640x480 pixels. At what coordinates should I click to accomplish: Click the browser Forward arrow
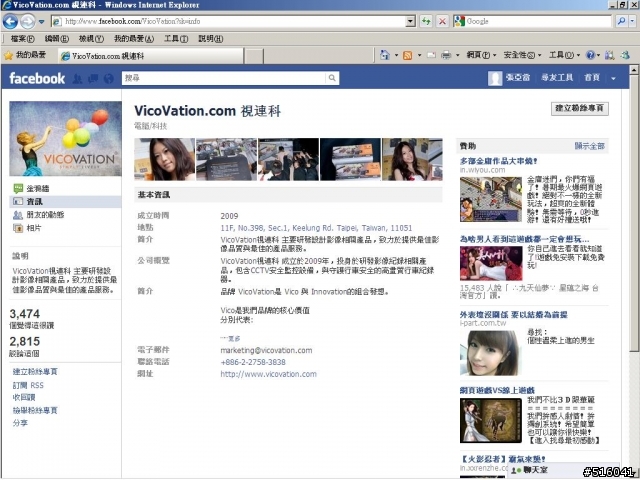point(27,21)
